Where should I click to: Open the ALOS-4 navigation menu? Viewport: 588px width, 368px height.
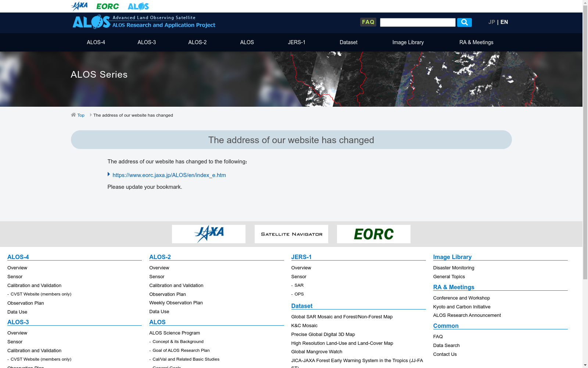tap(96, 42)
